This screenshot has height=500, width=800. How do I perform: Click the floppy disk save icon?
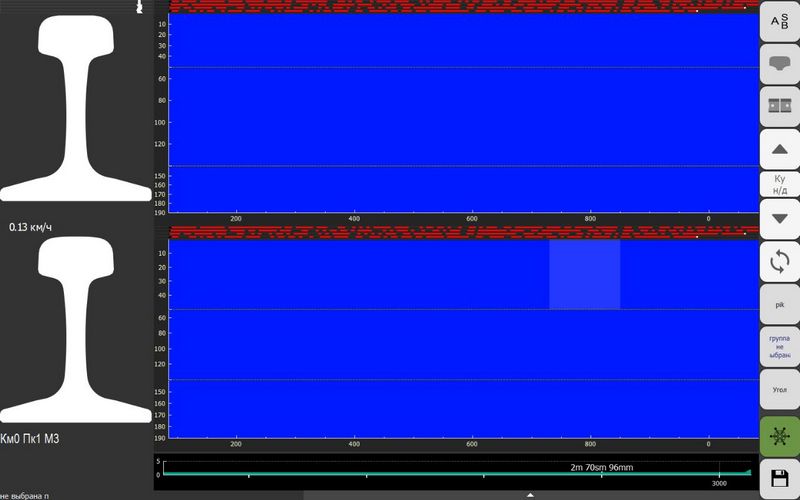coord(780,478)
